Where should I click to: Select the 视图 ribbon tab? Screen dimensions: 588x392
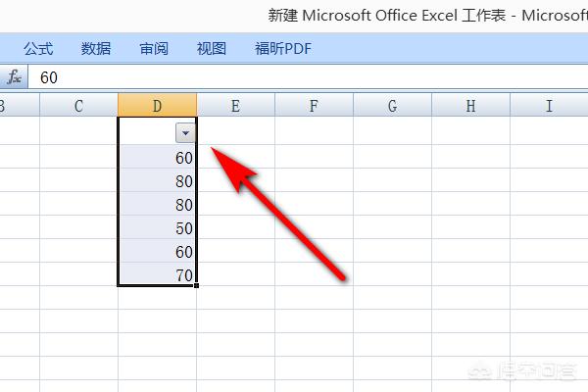(211, 48)
